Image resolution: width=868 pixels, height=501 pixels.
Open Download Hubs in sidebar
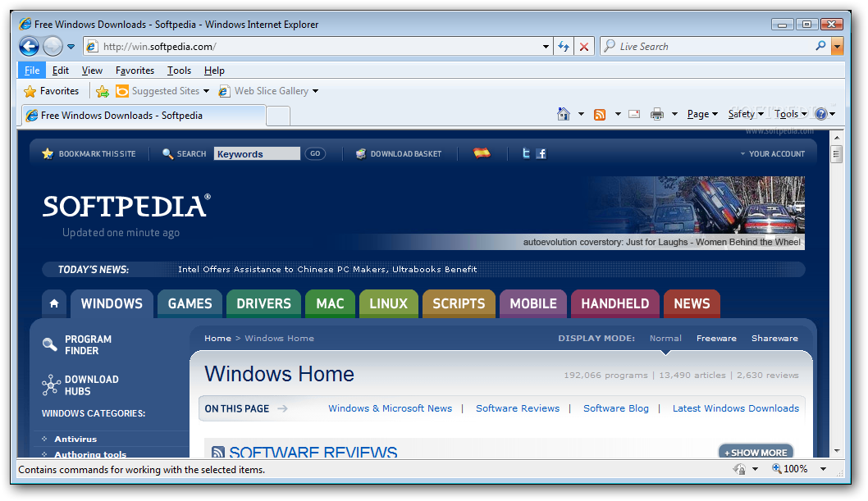[80, 385]
